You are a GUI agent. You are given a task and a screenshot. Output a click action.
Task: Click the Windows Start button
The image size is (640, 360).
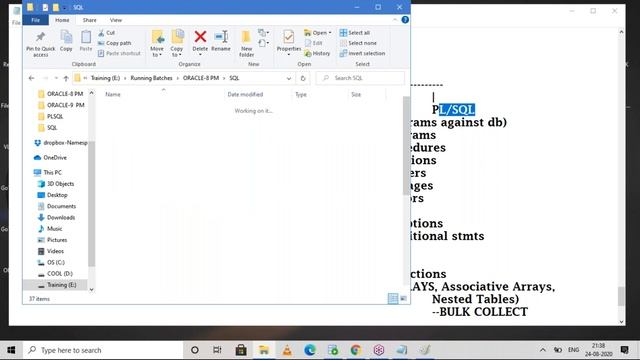coord(11,350)
